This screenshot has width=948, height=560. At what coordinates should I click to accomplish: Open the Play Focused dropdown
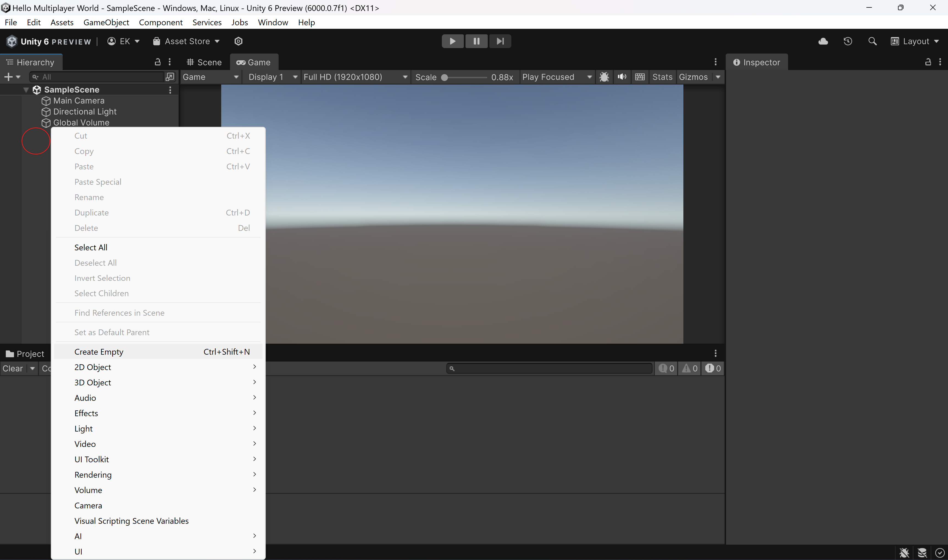[556, 77]
